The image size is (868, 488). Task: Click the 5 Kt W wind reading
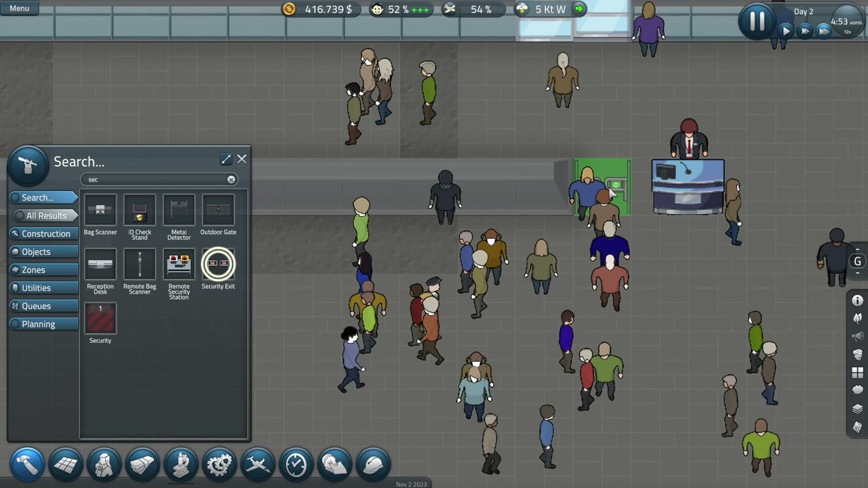click(550, 9)
